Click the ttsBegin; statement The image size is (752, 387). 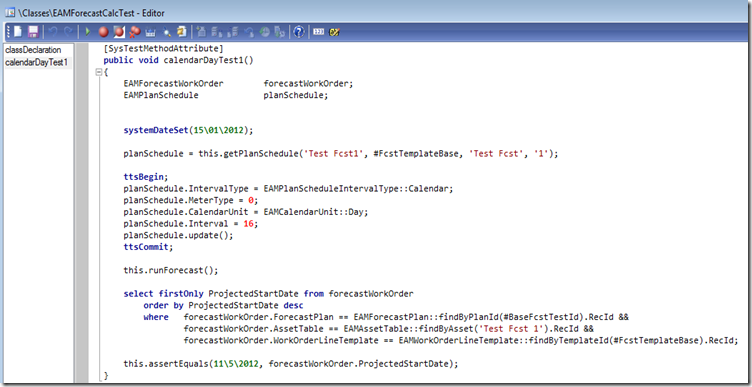pos(146,177)
